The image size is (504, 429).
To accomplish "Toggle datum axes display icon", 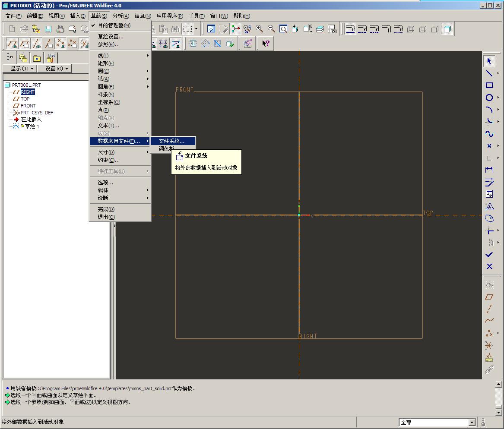I will tap(36, 43).
